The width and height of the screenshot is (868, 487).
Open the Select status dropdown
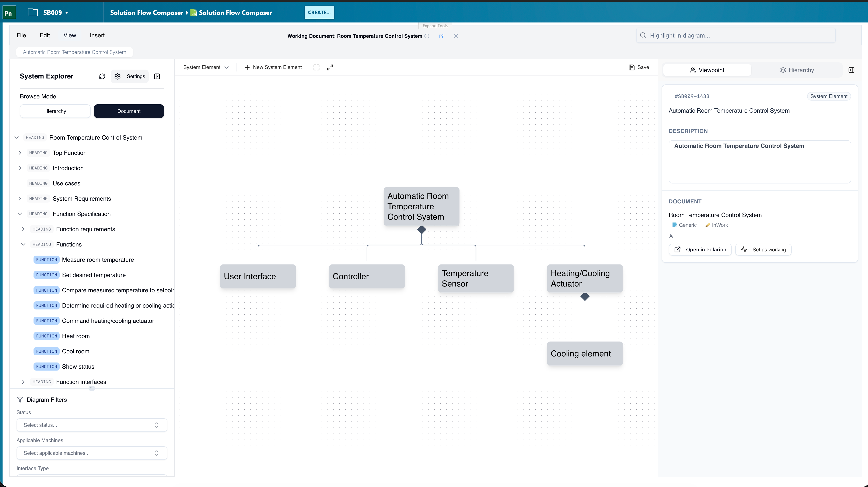92,425
